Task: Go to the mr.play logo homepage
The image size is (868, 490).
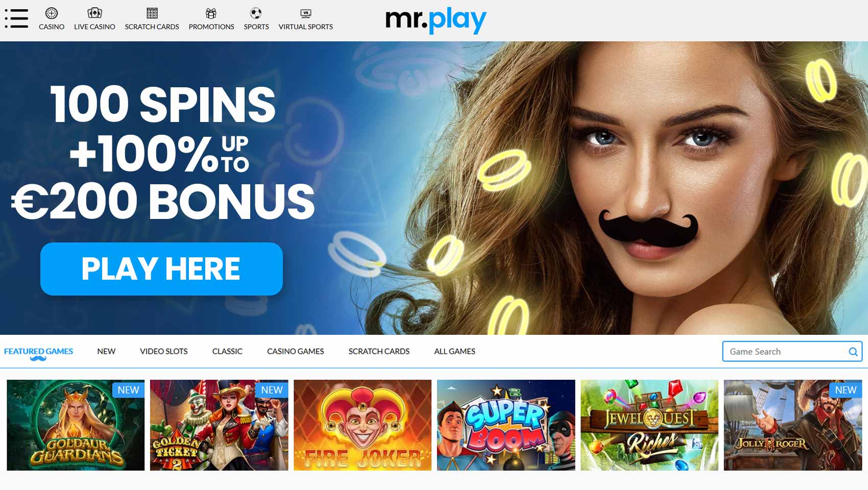Action: (x=436, y=20)
